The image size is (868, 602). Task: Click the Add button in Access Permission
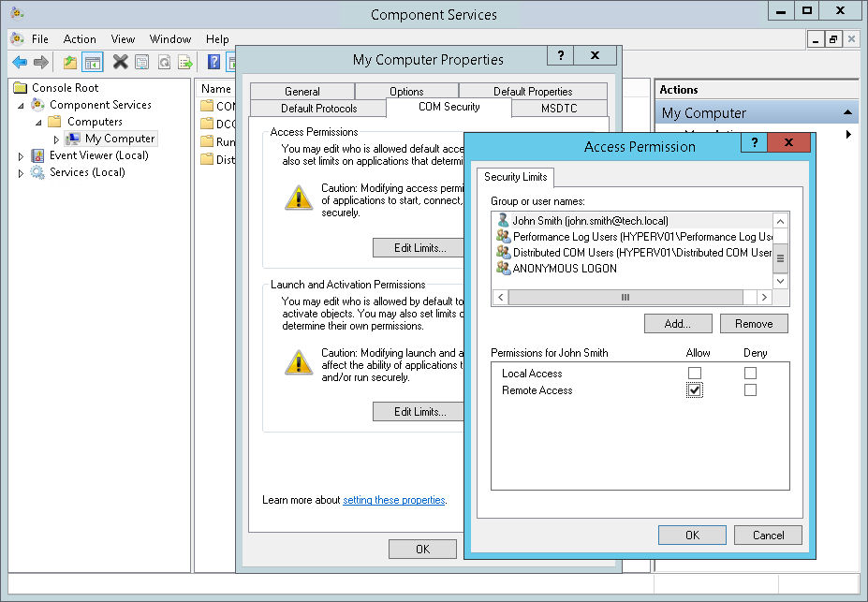tap(677, 323)
